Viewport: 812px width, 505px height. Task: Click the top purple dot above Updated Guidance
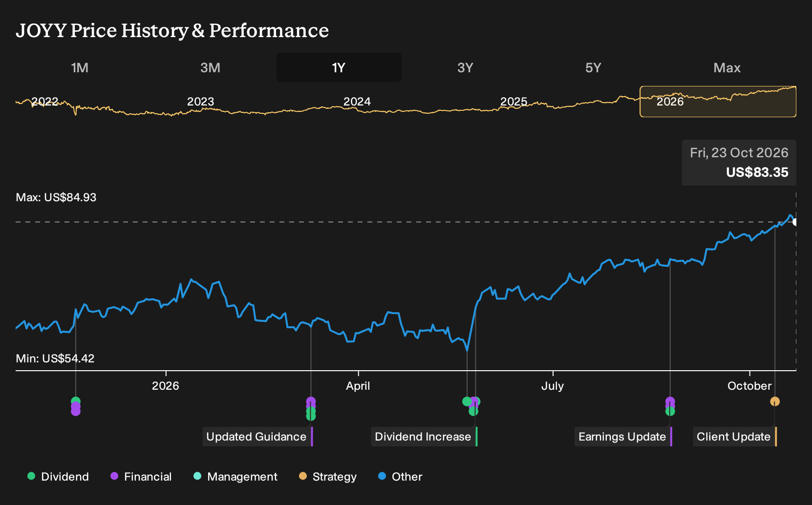tap(311, 401)
